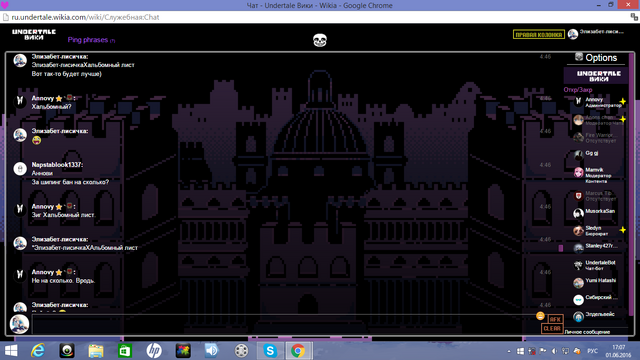Clear the chat with CLEAR button

(552, 328)
